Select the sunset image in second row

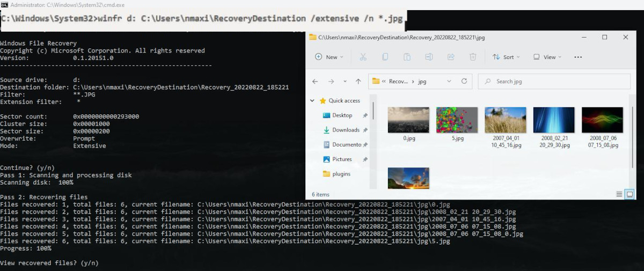pyautogui.click(x=408, y=178)
